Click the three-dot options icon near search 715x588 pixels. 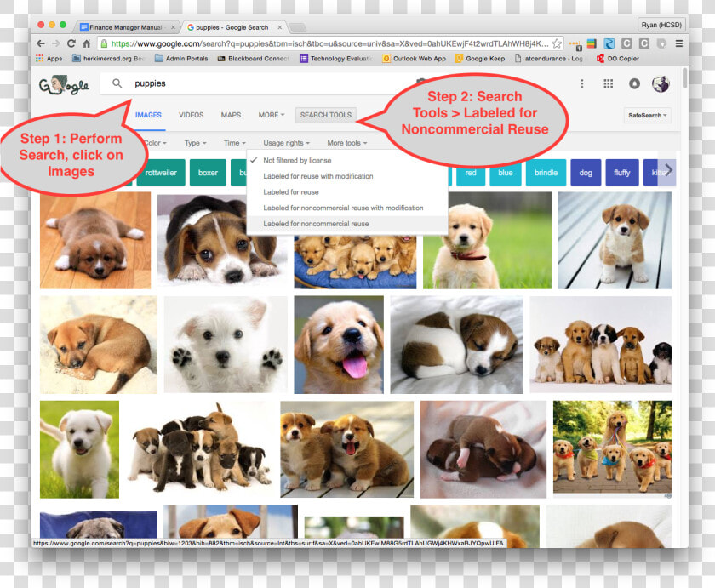(582, 83)
